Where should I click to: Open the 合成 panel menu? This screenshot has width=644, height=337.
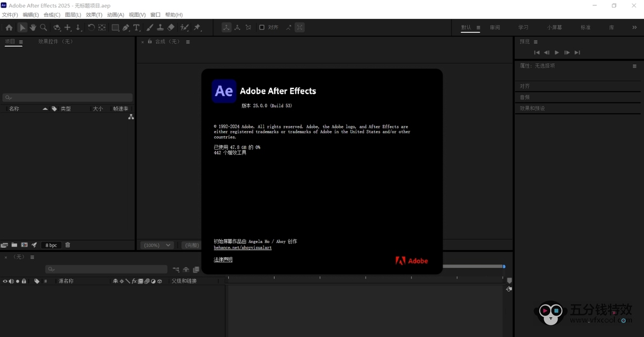point(188,42)
